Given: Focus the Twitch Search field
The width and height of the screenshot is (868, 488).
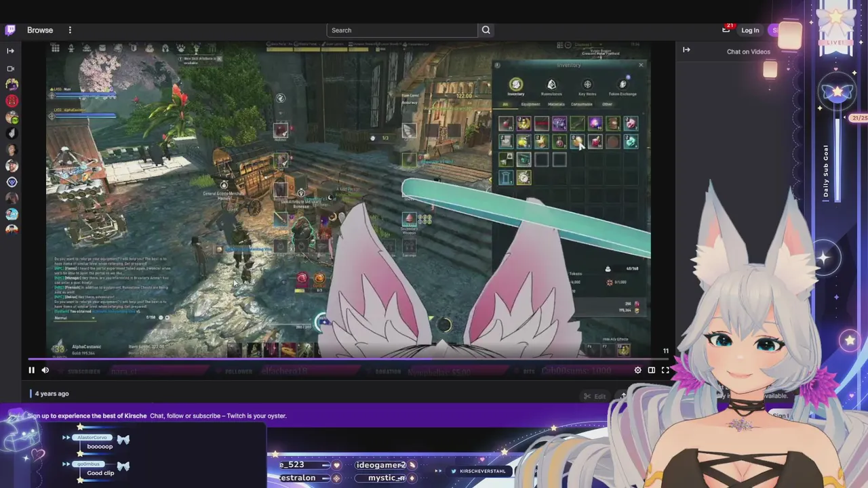Looking at the screenshot, I should click(402, 30).
